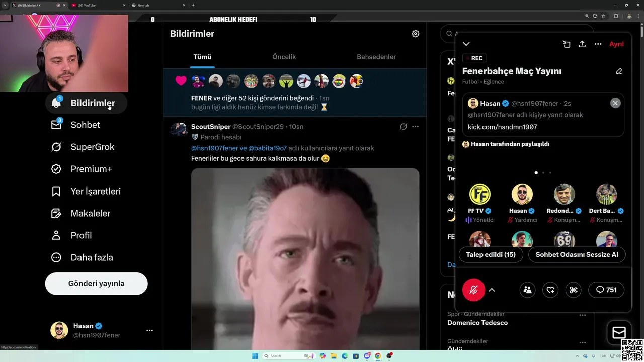Open account menu dots beside Hasan profile
The height and width of the screenshot is (362, 644).
149,330
